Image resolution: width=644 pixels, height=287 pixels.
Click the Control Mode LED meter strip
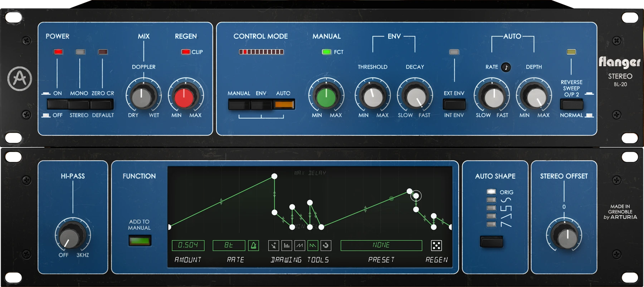[261, 52]
